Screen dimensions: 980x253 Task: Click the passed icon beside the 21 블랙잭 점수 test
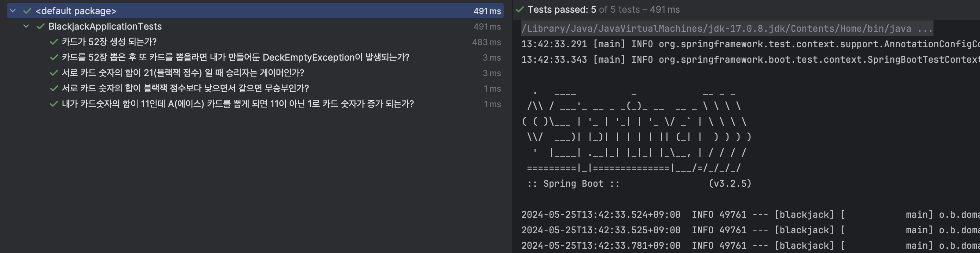point(53,73)
